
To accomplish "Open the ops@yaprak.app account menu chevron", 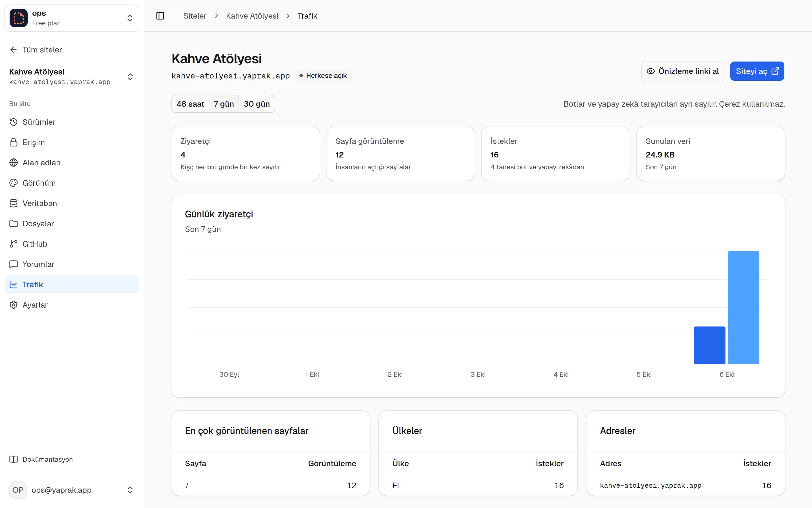I will pyautogui.click(x=130, y=490).
